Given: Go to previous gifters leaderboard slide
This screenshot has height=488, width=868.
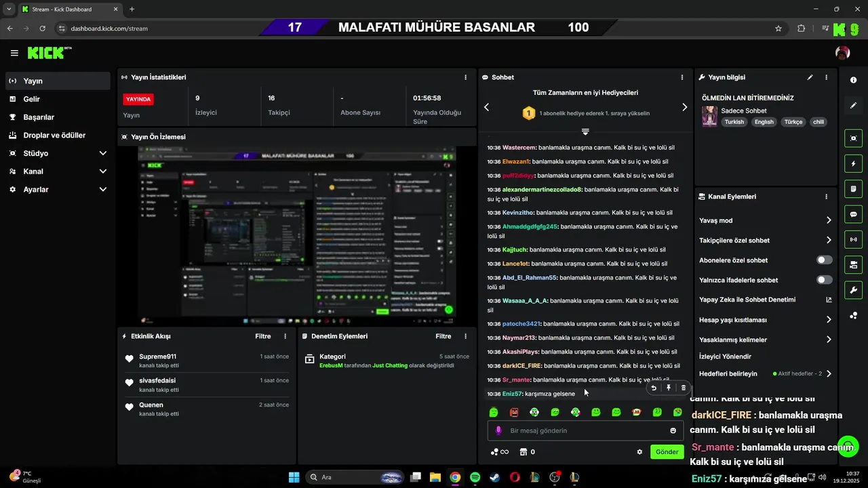Looking at the screenshot, I should (x=486, y=107).
